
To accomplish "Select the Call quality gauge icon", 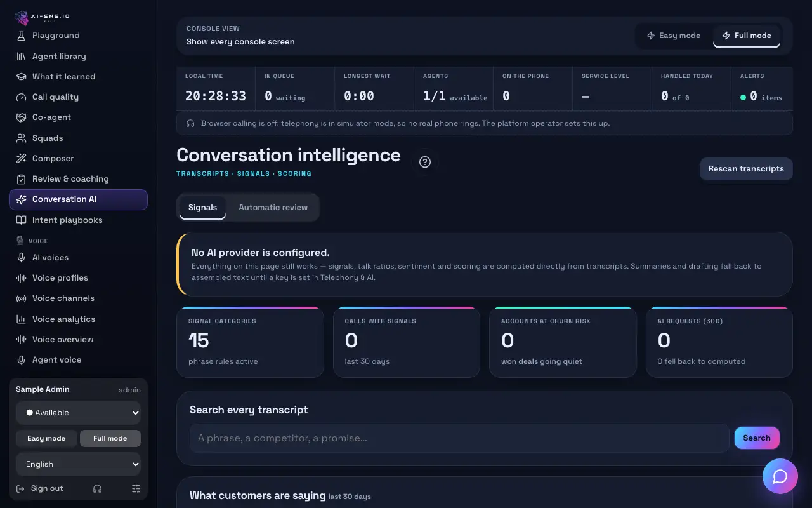I will pyautogui.click(x=21, y=97).
